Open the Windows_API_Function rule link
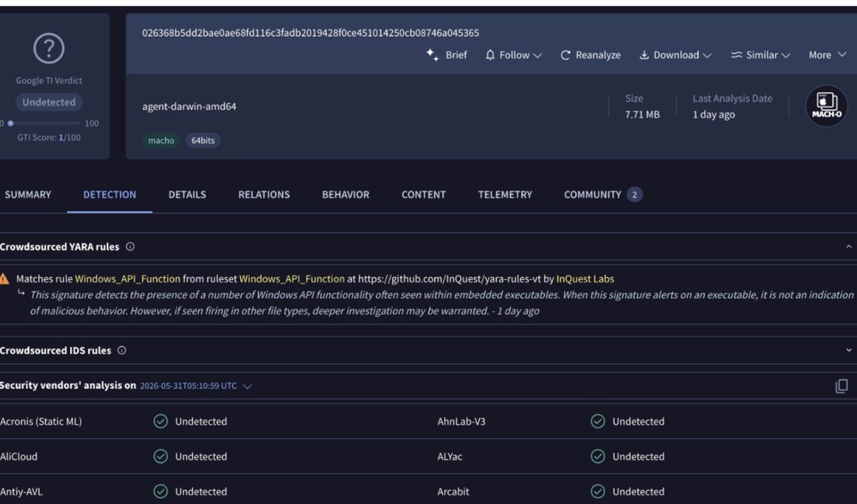Viewport: 857px width, 504px height. [x=128, y=279]
